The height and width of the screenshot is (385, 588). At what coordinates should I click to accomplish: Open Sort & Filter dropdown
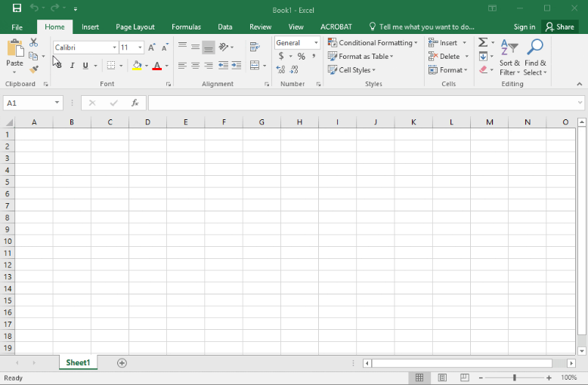point(509,57)
